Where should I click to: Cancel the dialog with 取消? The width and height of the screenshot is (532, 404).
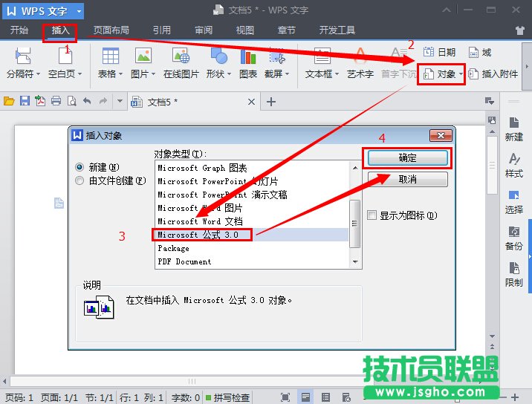click(x=407, y=179)
